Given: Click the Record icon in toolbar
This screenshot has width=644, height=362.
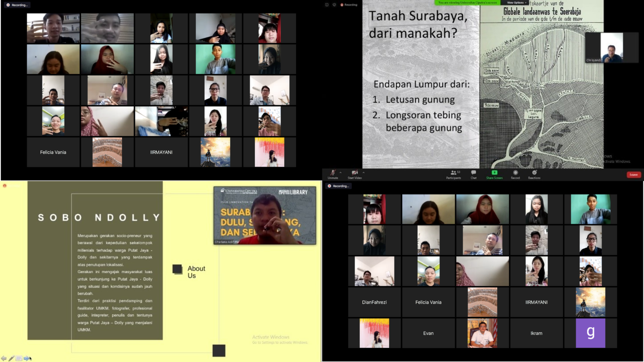Looking at the screenshot, I should click(515, 173).
